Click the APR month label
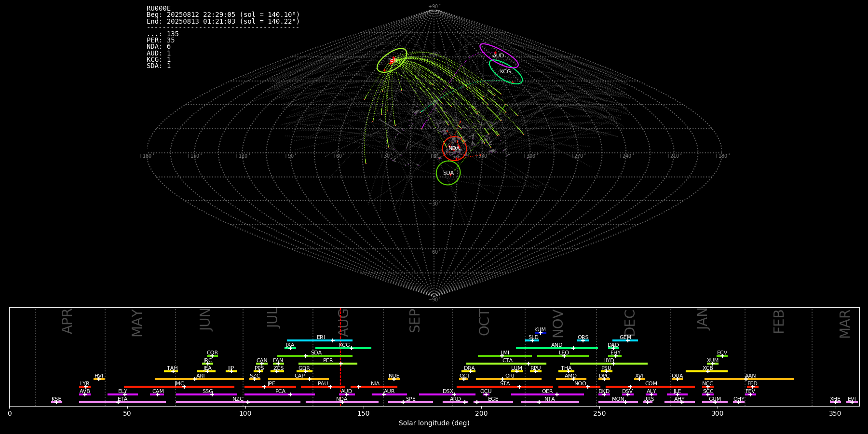868x434 pixels. (68, 321)
